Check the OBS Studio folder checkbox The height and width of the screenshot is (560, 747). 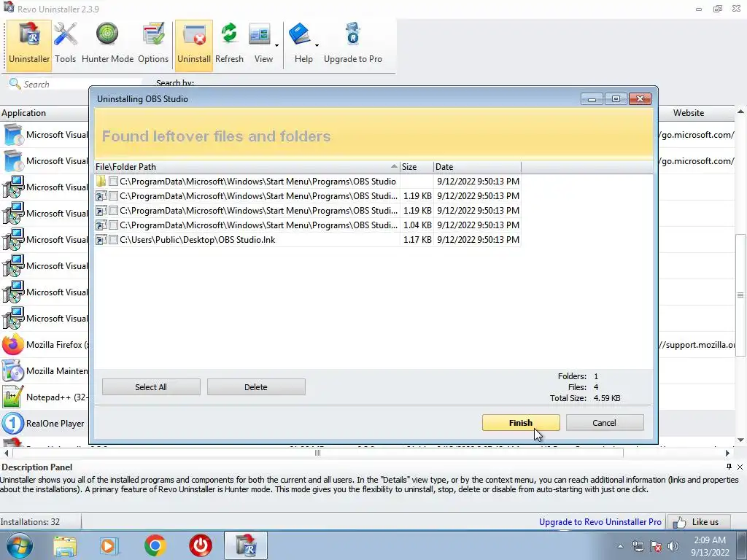pyautogui.click(x=113, y=182)
